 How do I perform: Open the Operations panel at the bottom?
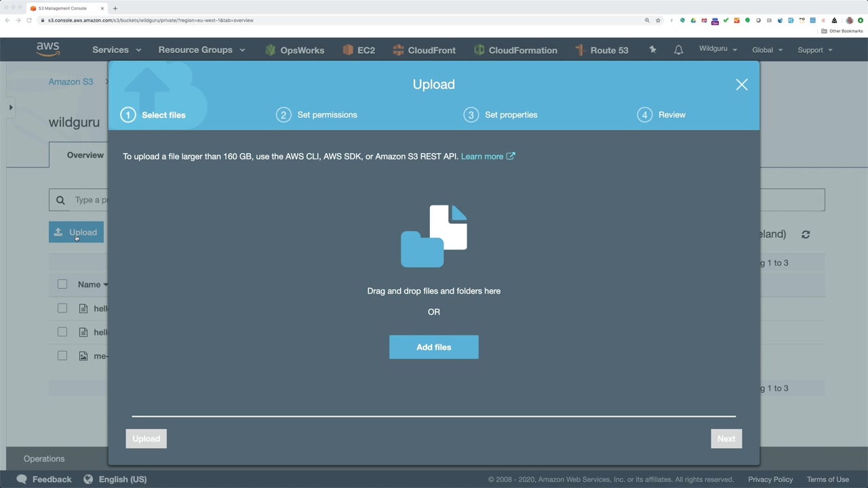coord(44,459)
